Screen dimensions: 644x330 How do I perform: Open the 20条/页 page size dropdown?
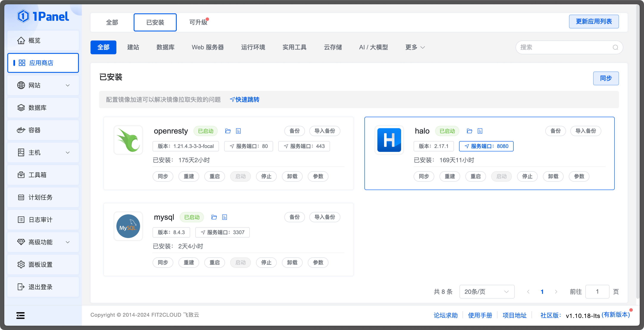486,291
